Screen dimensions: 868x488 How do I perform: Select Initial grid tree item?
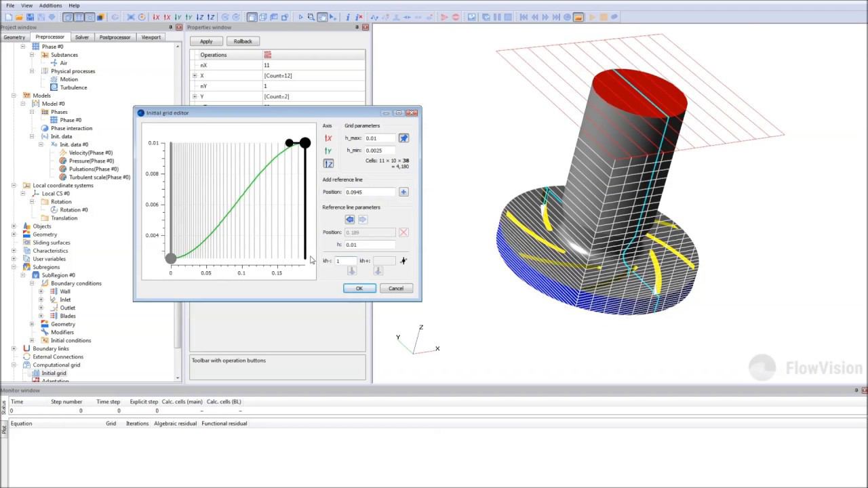[x=54, y=373]
